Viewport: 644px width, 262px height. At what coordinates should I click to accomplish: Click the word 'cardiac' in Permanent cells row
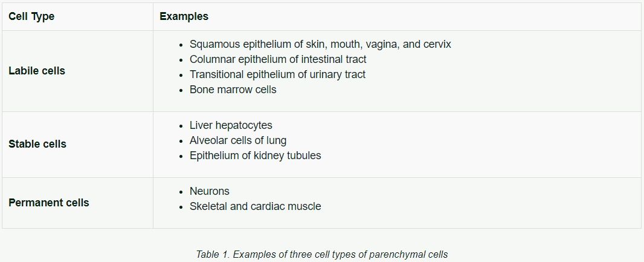269,206
